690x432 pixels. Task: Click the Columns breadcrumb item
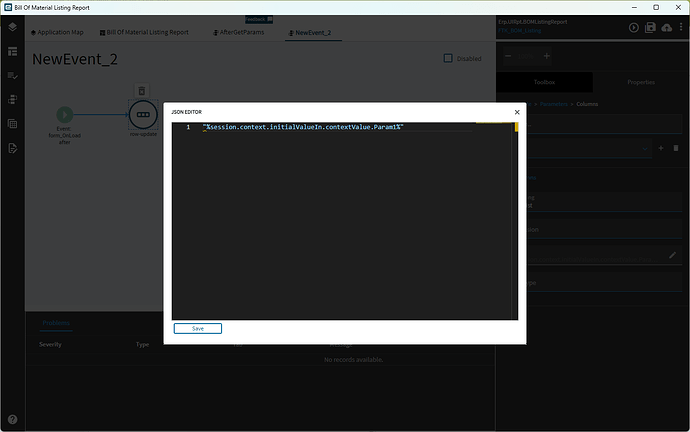tap(587, 104)
